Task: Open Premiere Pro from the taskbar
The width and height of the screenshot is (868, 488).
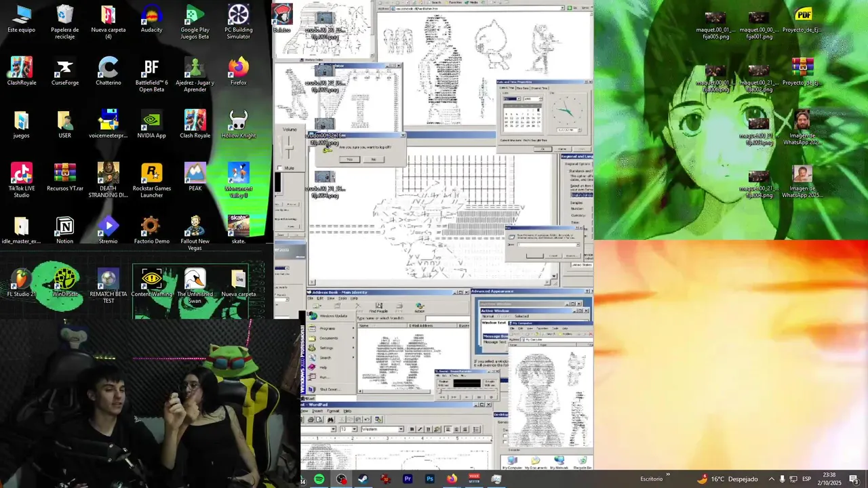Action: coord(408,479)
